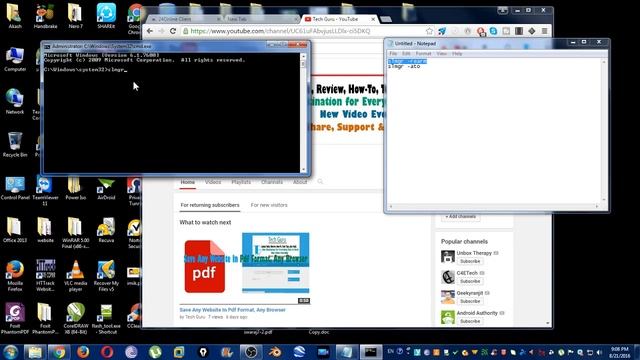Open the Control Panel desktop shortcut

click(x=15, y=188)
